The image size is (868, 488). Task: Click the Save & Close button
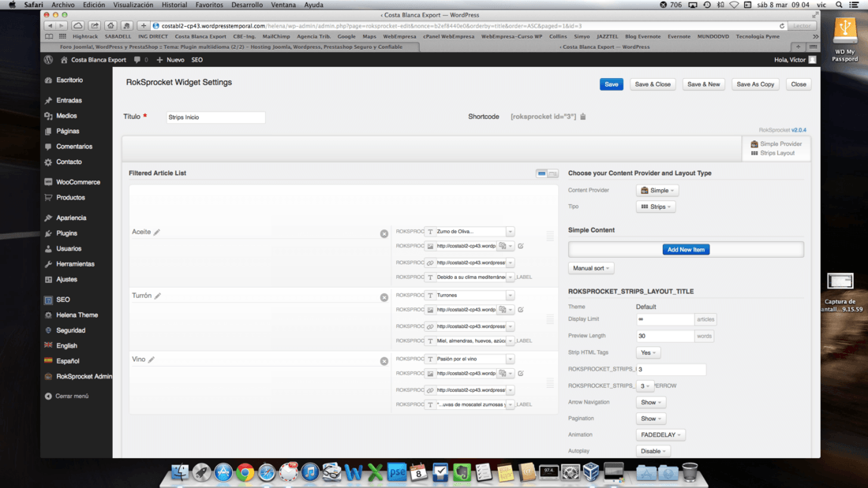pos(653,84)
